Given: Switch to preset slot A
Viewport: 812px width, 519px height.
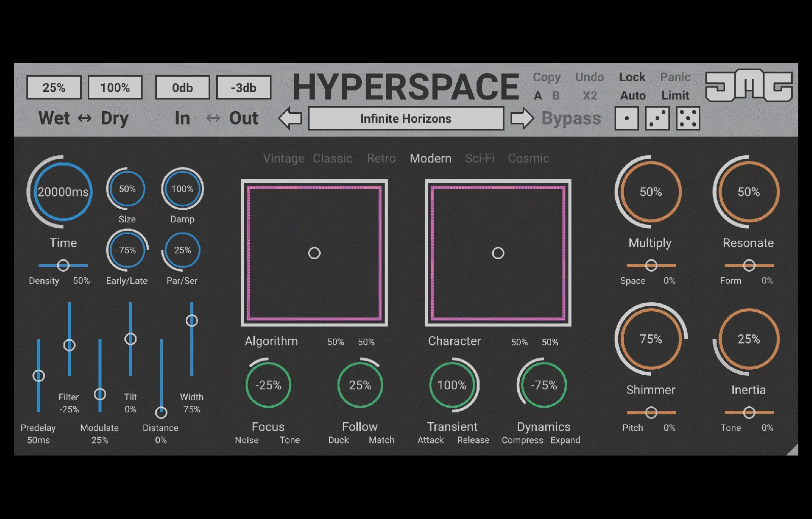Looking at the screenshot, I should tap(538, 95).
